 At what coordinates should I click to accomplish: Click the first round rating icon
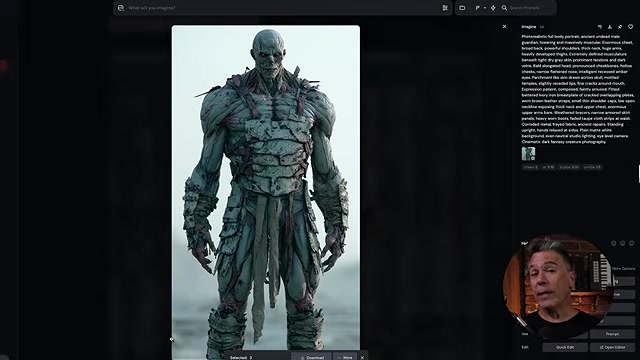point(613,243)
